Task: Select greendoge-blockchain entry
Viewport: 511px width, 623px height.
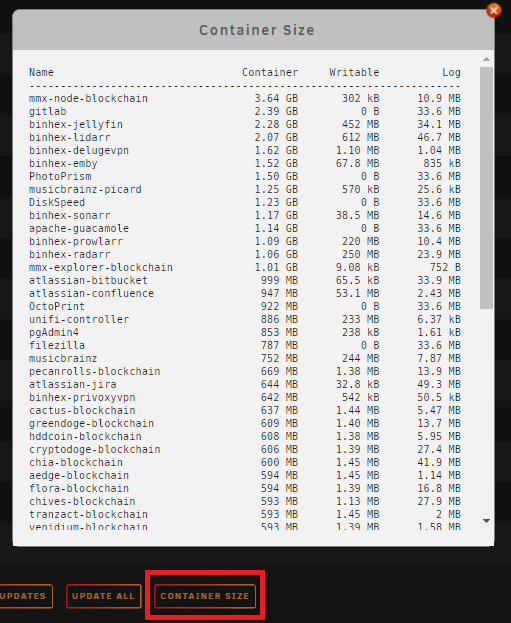Action: [91, 424]
